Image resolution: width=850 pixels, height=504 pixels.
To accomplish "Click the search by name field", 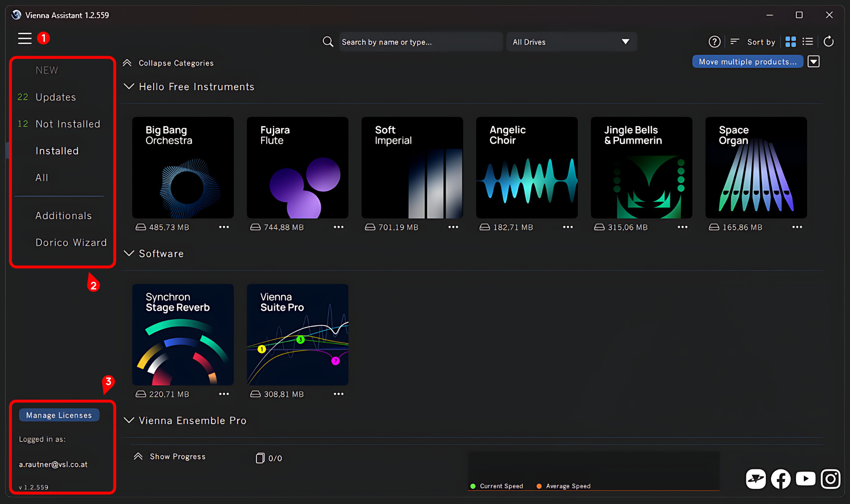I will (420, 42).
